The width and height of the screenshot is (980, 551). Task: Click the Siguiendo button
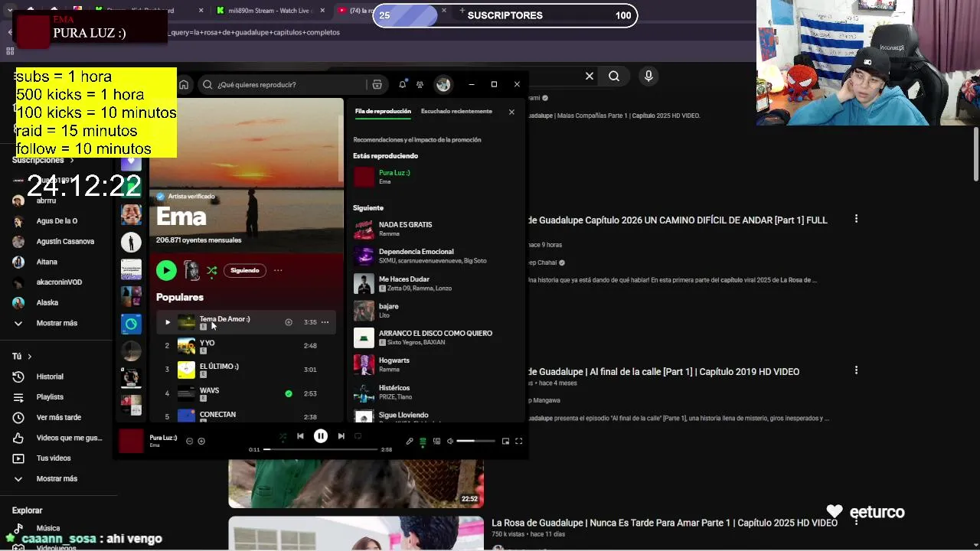tap(245, 270)
